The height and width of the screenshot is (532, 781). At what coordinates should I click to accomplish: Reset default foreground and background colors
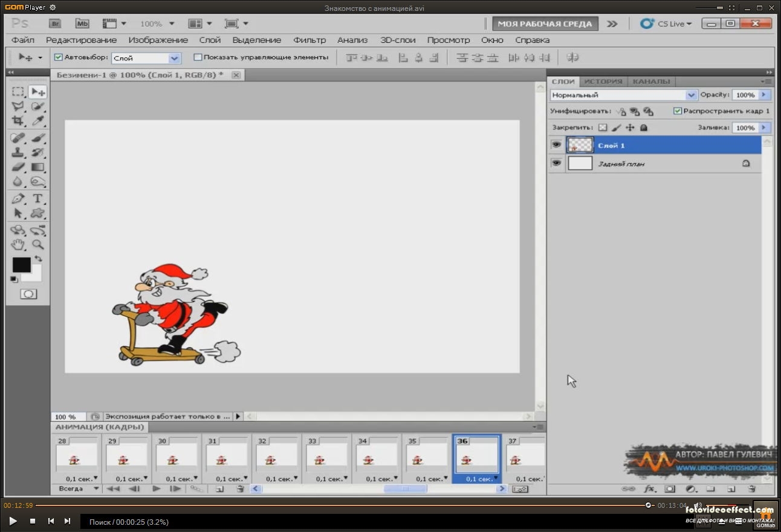[x=14, y=279]
